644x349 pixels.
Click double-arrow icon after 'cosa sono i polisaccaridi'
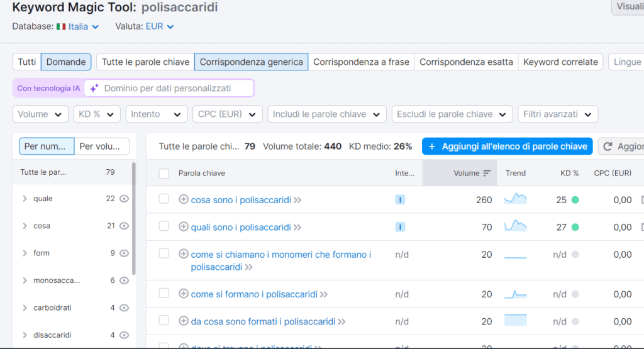tap(297, 200)
